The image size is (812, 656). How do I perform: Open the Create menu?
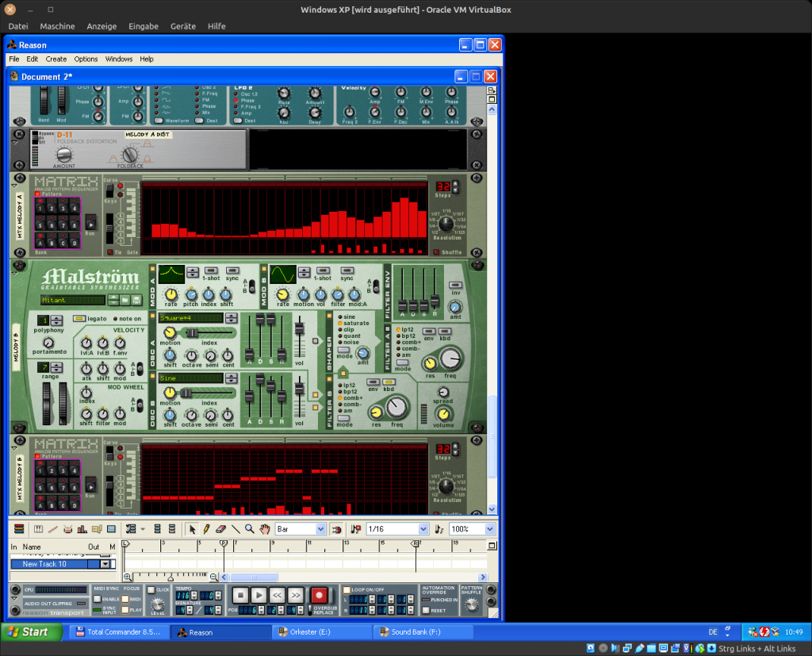tap(56, 59)
